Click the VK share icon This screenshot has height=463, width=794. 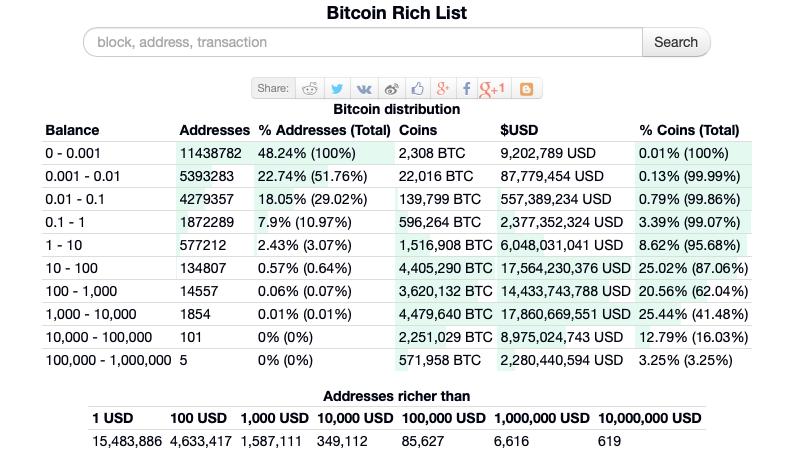click(364, 88)
